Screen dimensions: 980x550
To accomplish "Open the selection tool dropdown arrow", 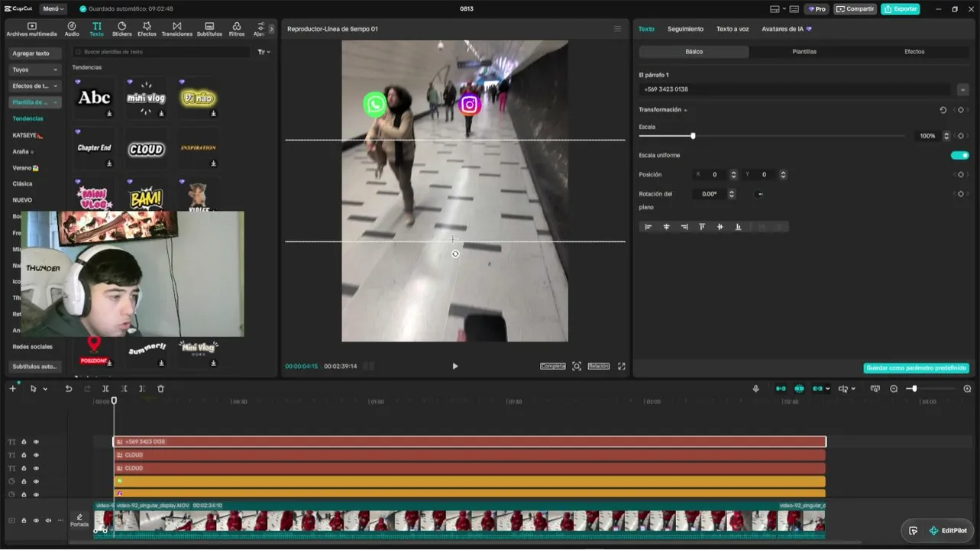I will pyautogui.click(x=45, y=389).
